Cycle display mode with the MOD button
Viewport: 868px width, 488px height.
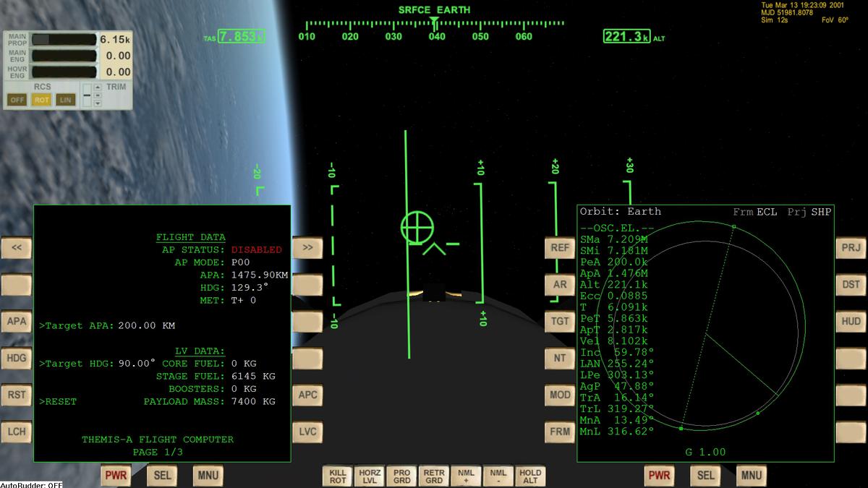coord(560,395)
